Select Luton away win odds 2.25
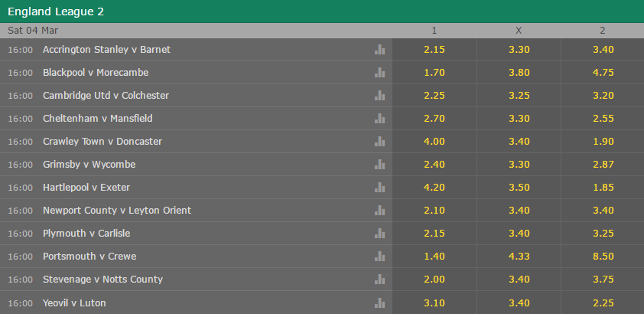 pyautogui.click(x=603, y=303)
